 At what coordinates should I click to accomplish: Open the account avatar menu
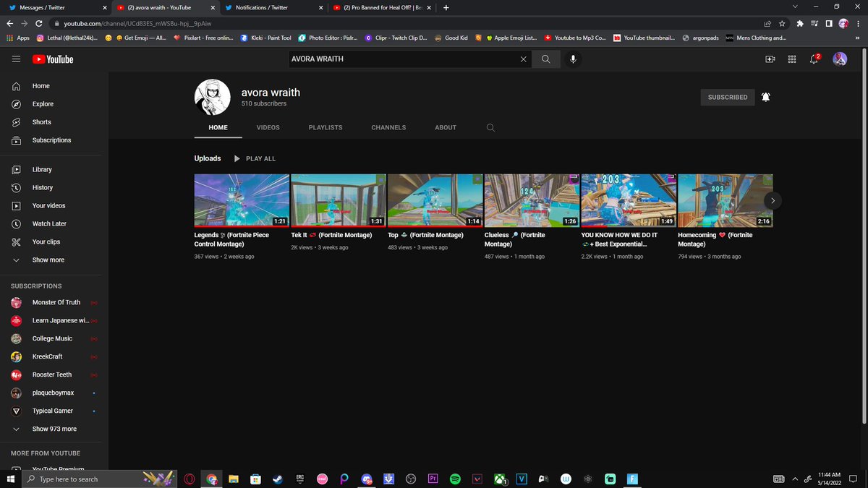click(x=840, y=59)
